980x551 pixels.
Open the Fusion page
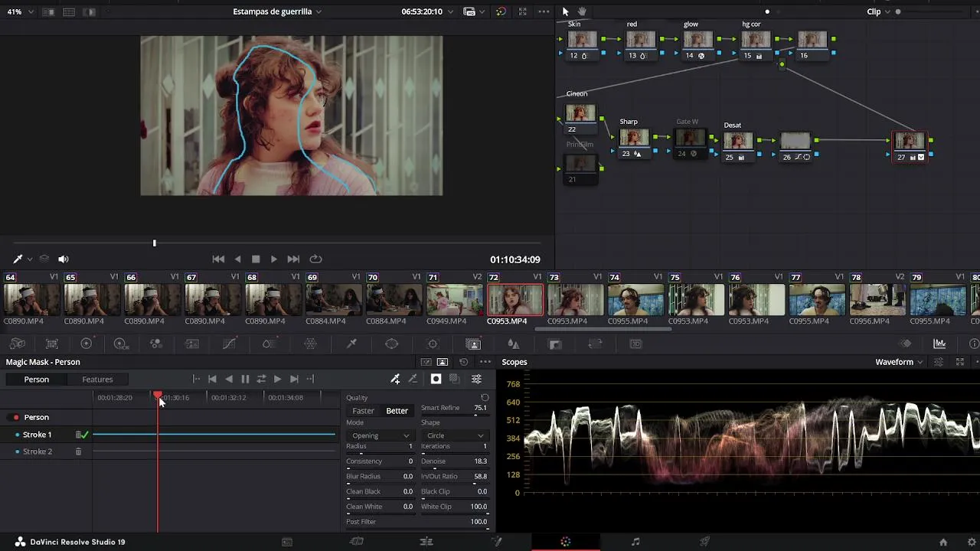[x=496, y=542]
